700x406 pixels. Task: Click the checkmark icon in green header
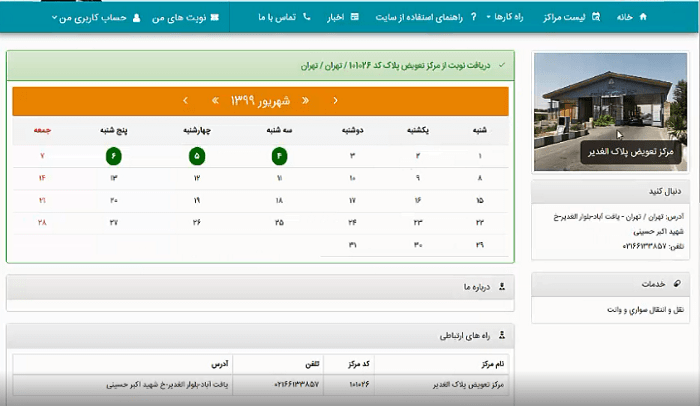502,65
